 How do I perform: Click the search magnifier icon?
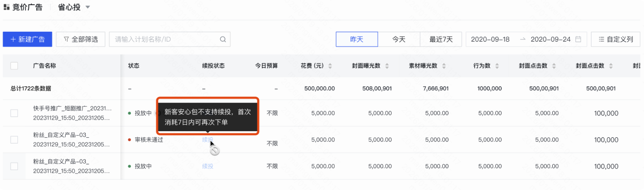pyautogui.click(x=223, y=39)
